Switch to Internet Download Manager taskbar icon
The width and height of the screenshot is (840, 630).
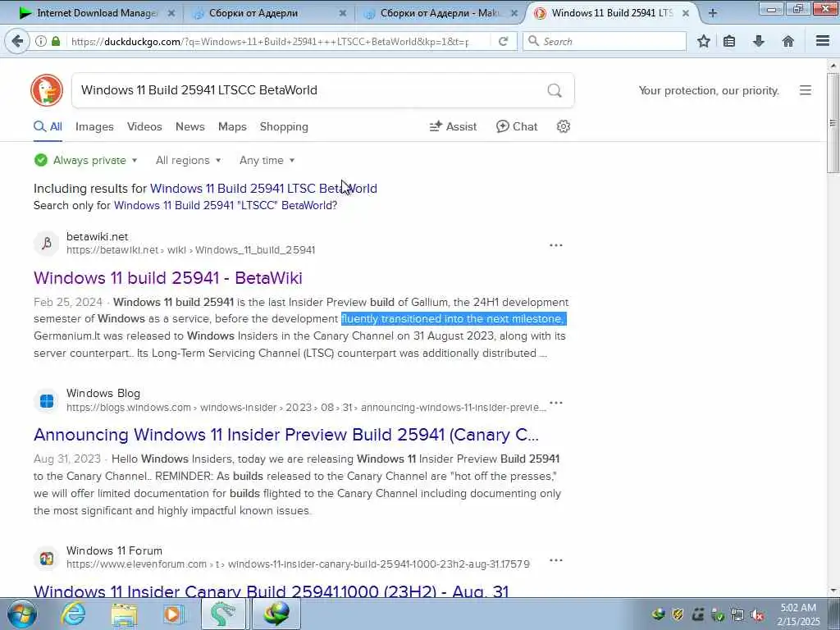click(x=276, y=614)
